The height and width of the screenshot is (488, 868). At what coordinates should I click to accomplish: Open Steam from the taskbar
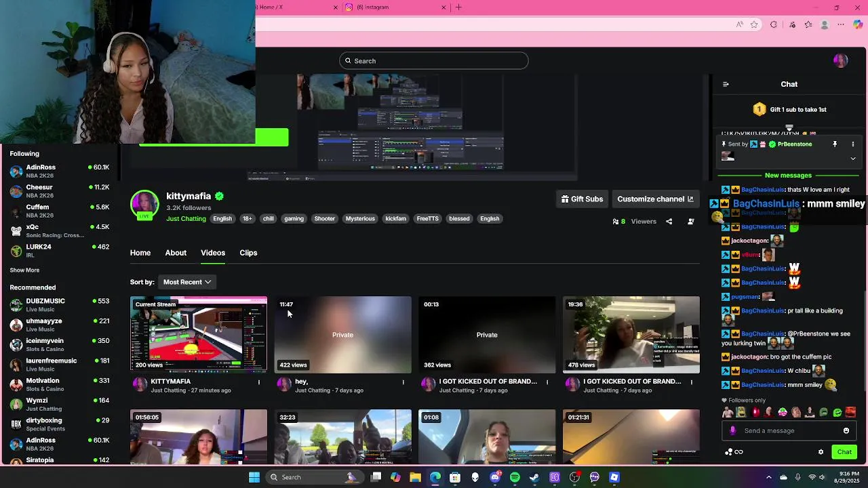coord(534,477)
